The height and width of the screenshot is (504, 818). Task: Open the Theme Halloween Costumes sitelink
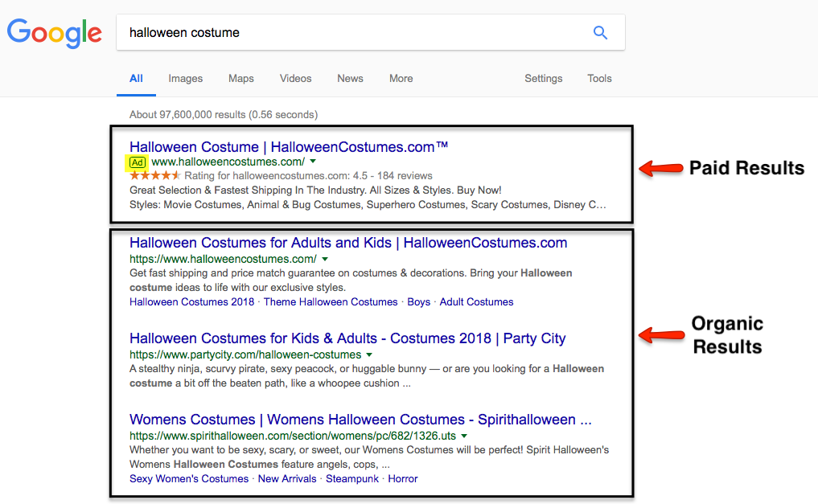[x=331, y=302]
